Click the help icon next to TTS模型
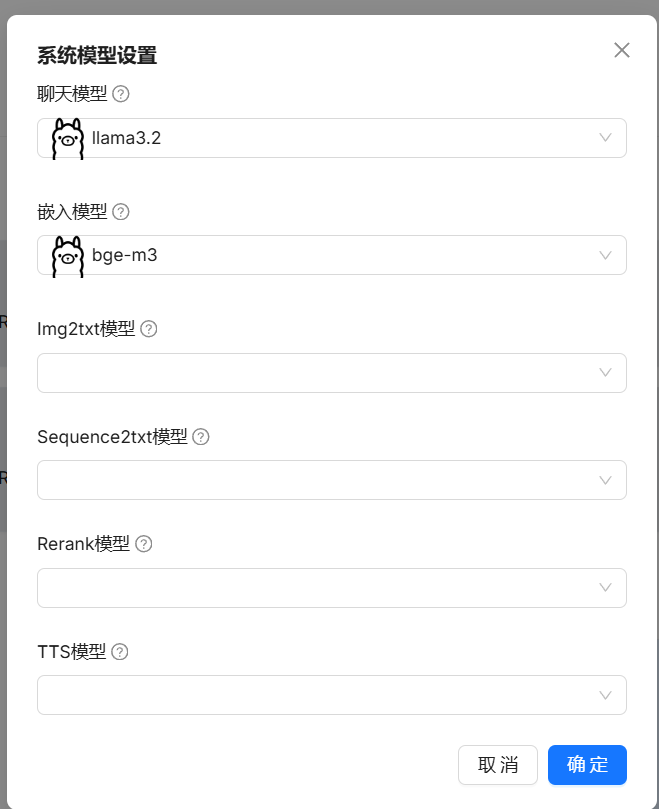659x809 pixels. click(x=120, y=651)
